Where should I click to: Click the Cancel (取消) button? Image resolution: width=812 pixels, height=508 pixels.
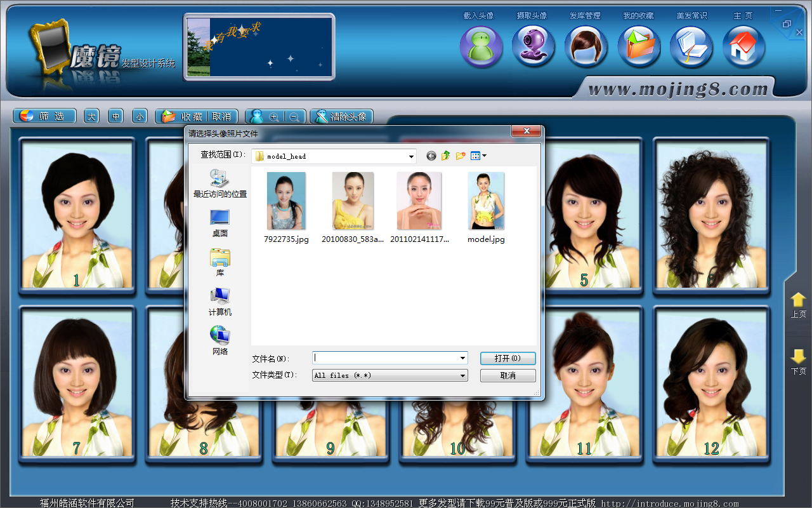507,375
